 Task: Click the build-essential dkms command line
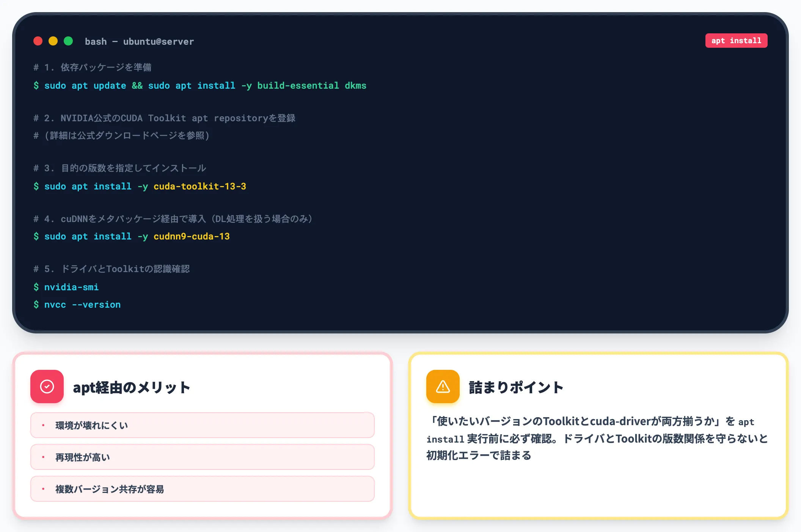pyautogui.click(x=200, y=86)
